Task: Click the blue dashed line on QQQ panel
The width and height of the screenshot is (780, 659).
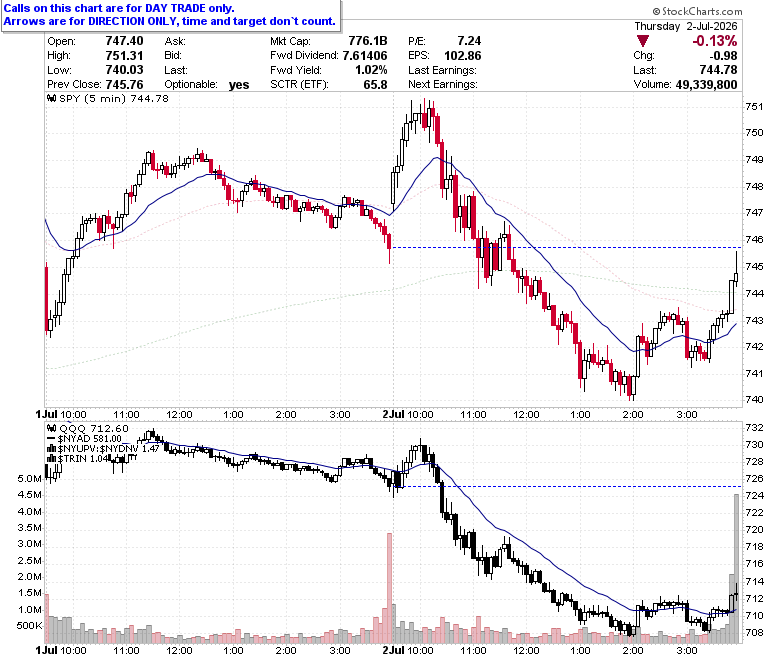Action: point(571,486)
